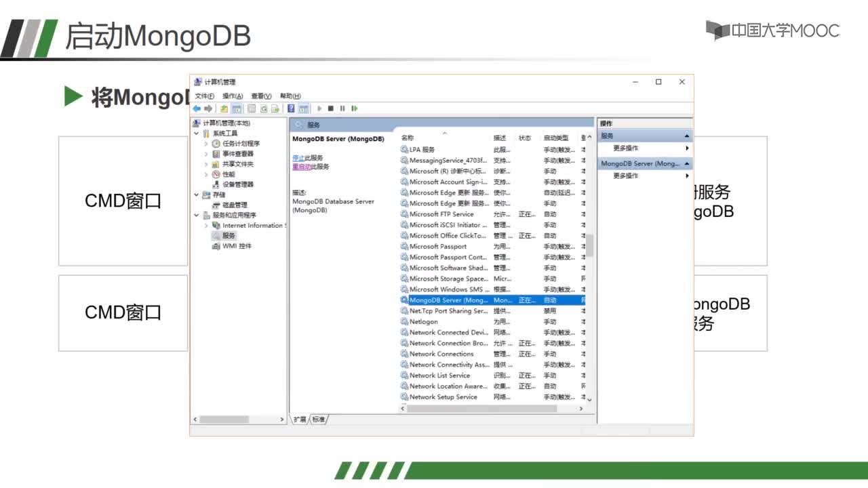This screenshot has width=868, height=488.
Task: Switch to the 扩展 tab
Action: [299, 420]
